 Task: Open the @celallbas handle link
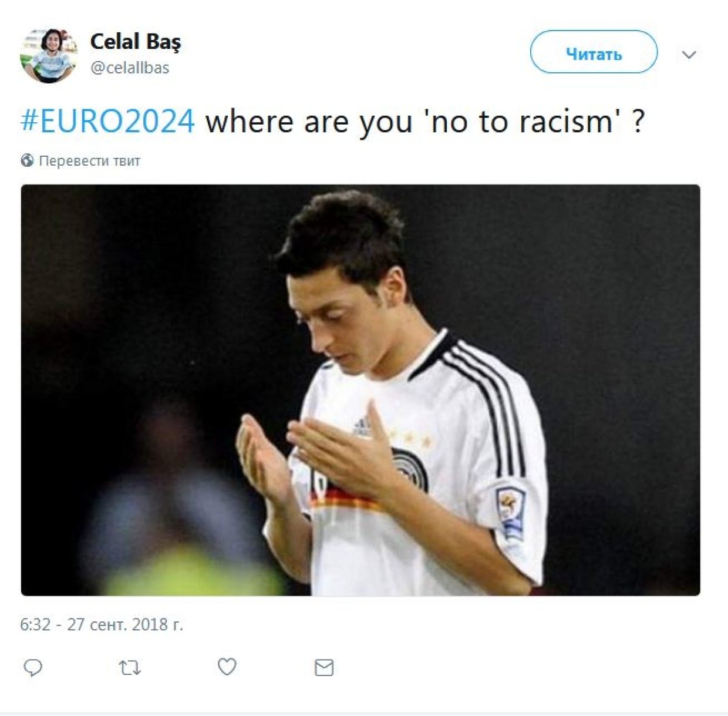pyautogui.click(x=130, y=68)
